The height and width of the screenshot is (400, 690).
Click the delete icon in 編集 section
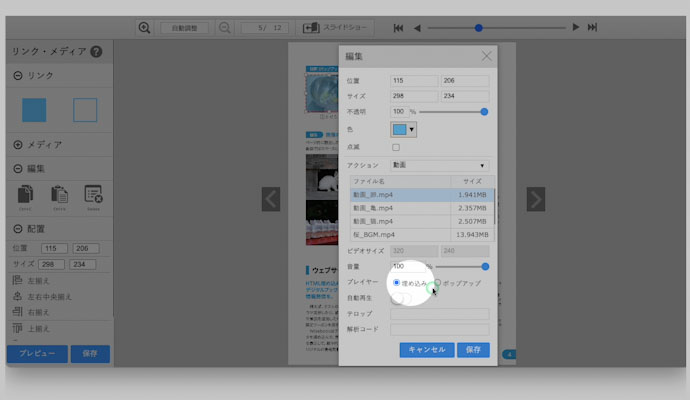point(93,195)
